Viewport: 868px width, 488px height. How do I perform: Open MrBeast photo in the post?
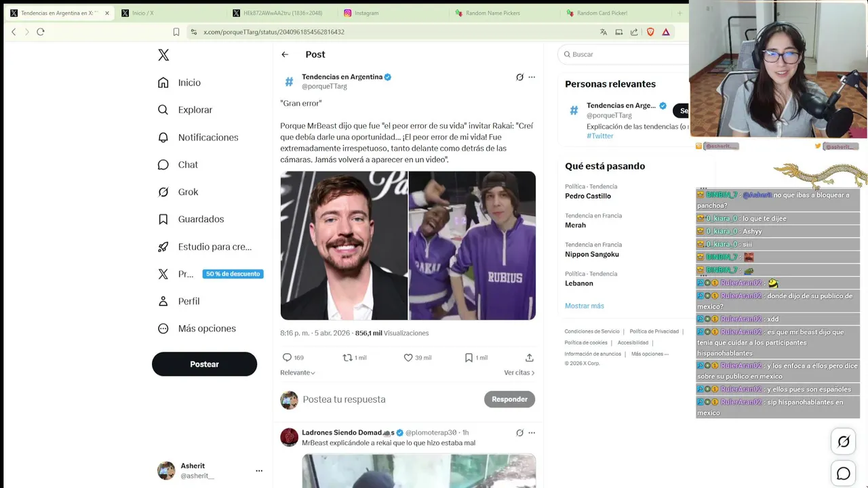[344, 245]
